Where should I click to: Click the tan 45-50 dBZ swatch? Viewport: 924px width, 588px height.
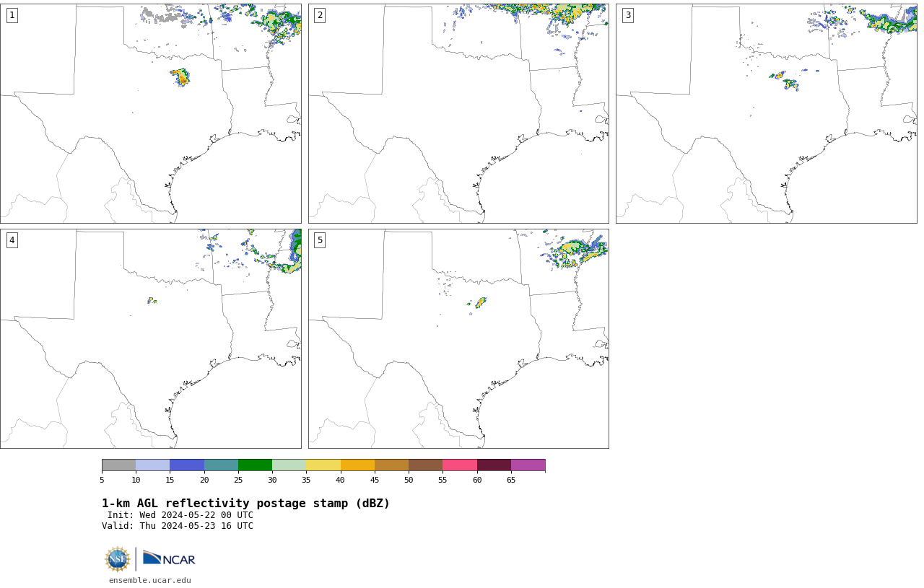pos(391,465)
